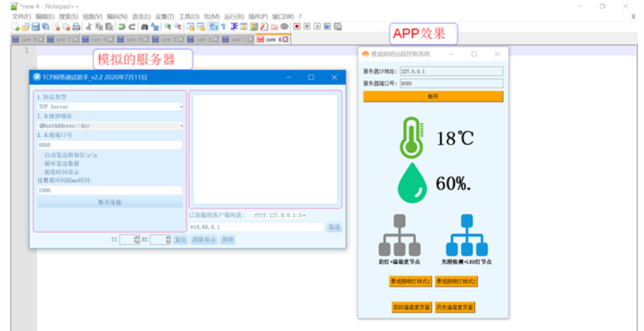The image size is (644, 331).
Task: Click the send data field with #18,60,0,1
Action: (256, 227)
